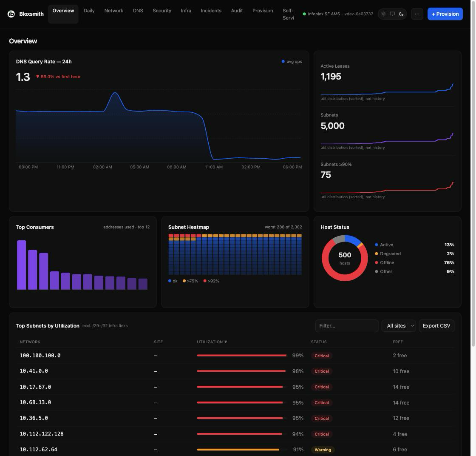Image resolution: width=476 pixels, height=456 pixels.
Task: Sort by the Network column header
Action: (30, 342)
